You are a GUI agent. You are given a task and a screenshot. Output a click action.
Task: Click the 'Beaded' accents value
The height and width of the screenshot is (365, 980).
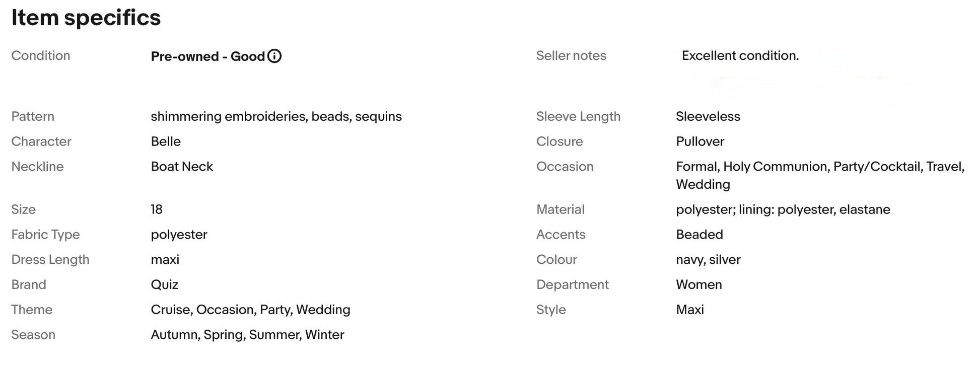[x=699, y=235]
